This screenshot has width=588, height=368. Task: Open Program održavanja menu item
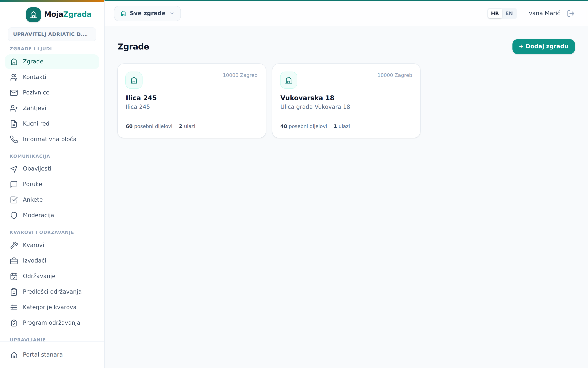tap(52, 323)
